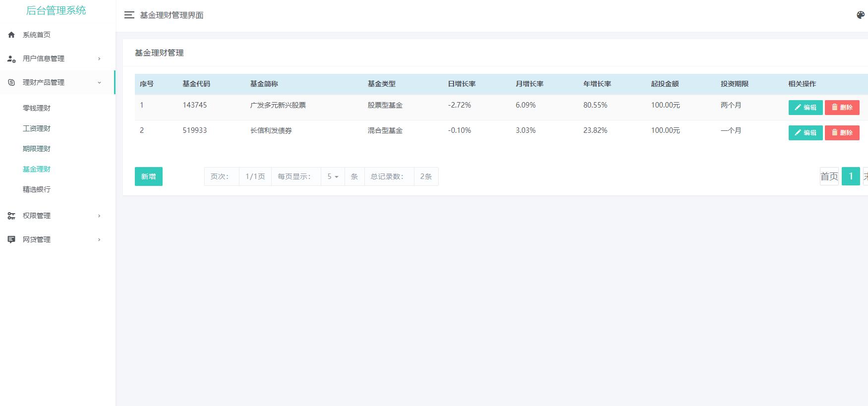Open 期限理财 submenu item
868x406 pixels.
pyautogui.click(x=37, y=149)
